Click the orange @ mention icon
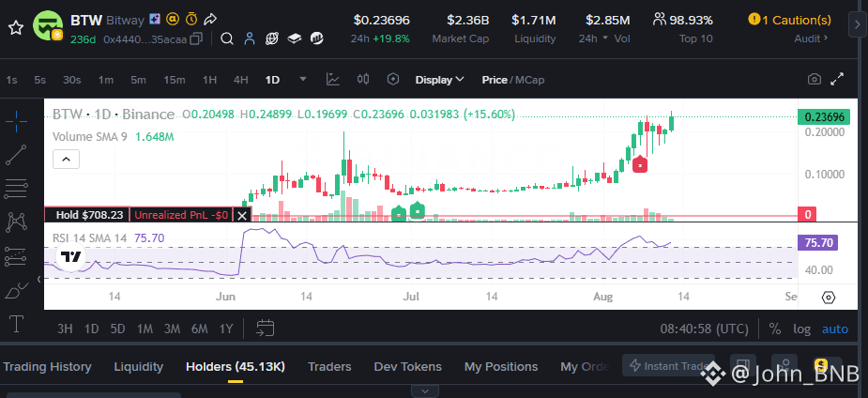868x398 pixels. pyautogui.click(x=172, y=20)
